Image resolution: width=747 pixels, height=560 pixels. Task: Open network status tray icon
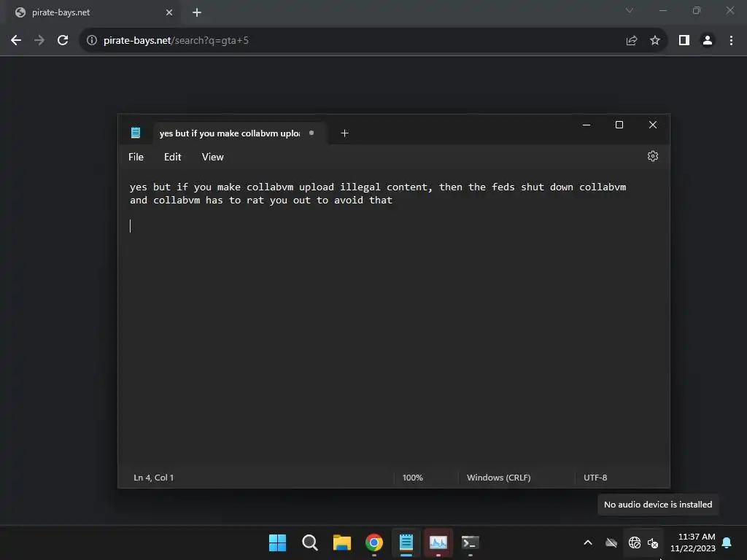point(635,542)
